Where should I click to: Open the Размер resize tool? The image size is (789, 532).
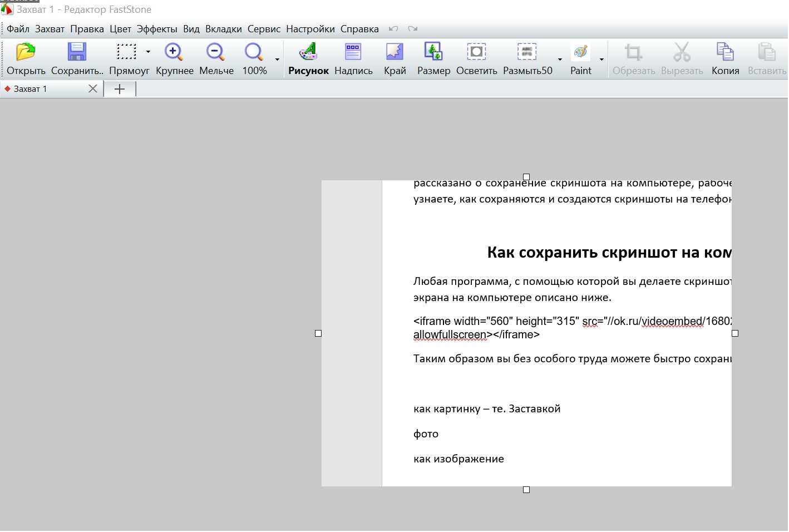pos(433,52)
